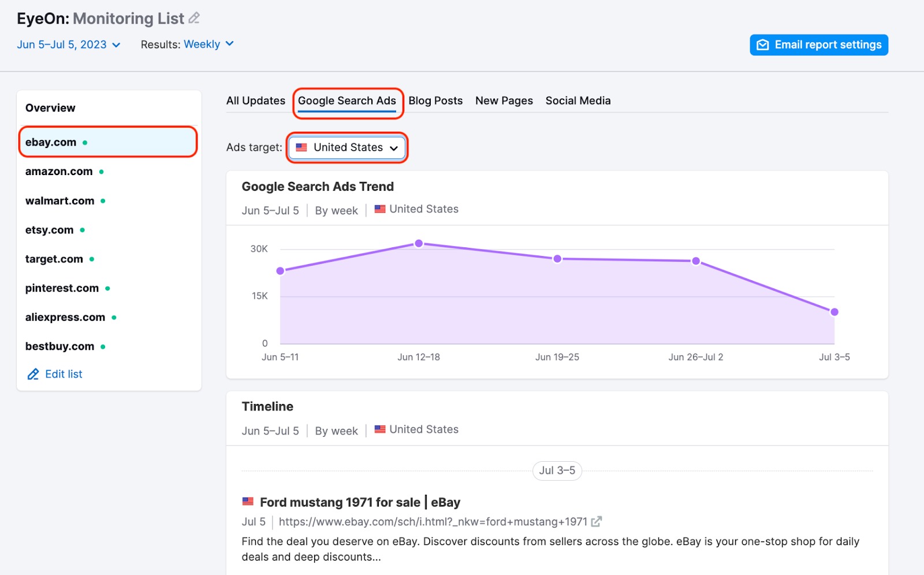Click the Jul 3–5 chart data point
Screen dimensions: 924x575
834,312
